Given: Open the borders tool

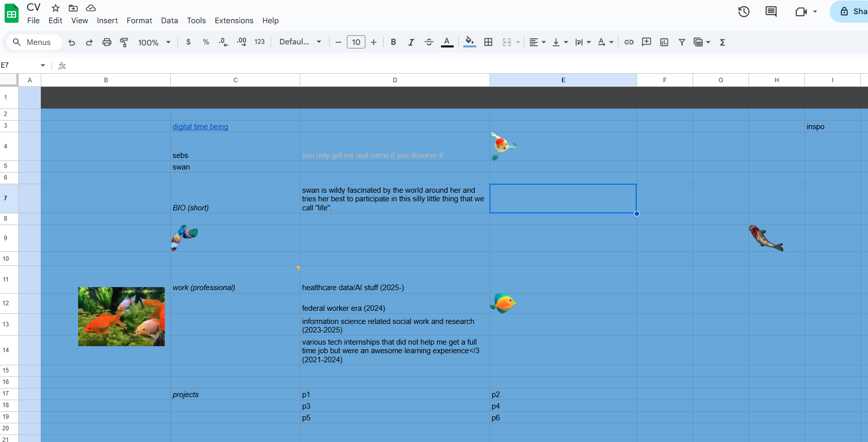Looking at the screenshot, I should (488, 42).
